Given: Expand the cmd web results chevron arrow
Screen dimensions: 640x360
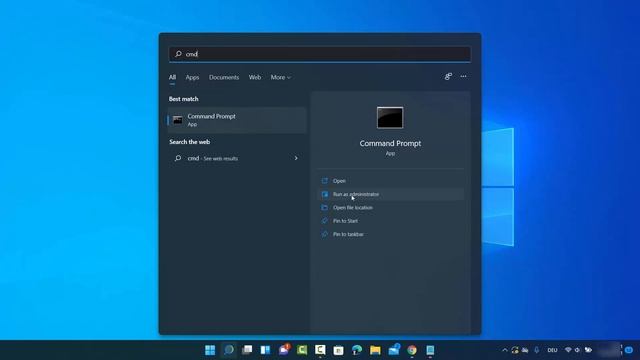Looking at the screenshot, I should (296, 158).
